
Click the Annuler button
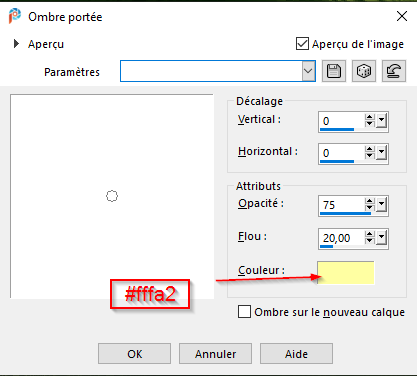tap(215, 354)
